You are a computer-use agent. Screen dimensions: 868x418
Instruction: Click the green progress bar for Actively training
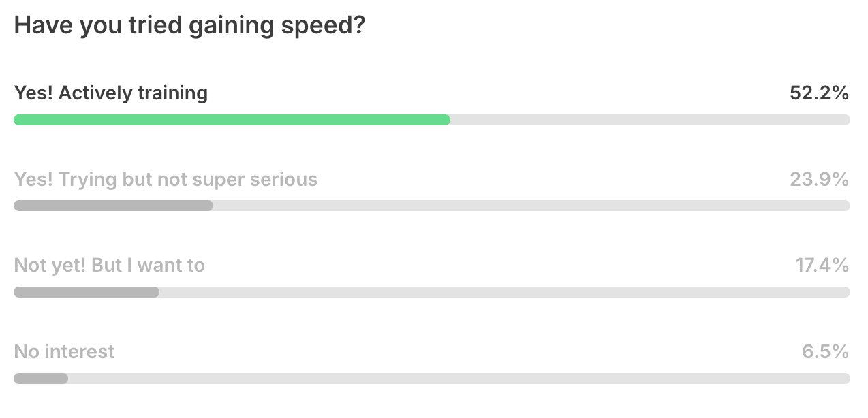tap(232, 120)
